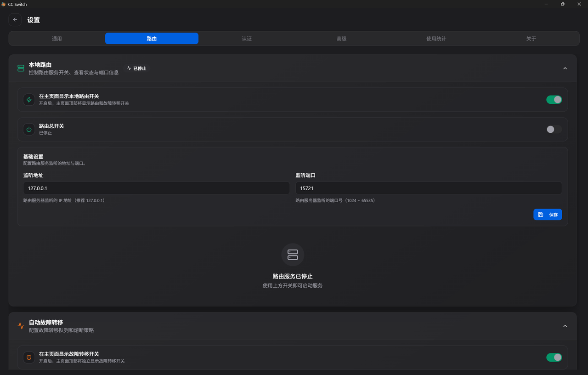588x375 pixels.
Task: Open the 关于 tab
Action: click(531, 39)
